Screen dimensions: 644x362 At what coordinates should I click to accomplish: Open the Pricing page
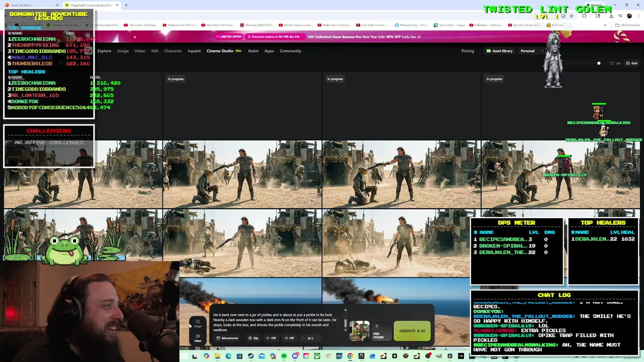pos(467,51)
